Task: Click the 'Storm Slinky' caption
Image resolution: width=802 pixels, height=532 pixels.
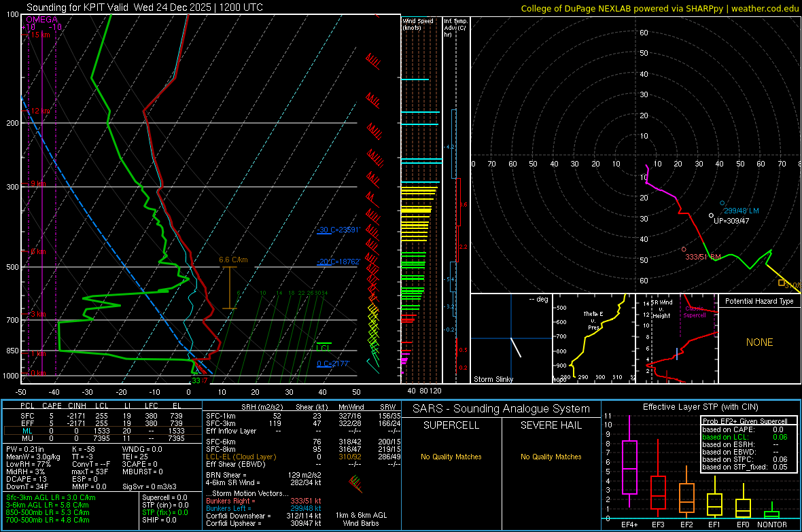Action: 493,379
